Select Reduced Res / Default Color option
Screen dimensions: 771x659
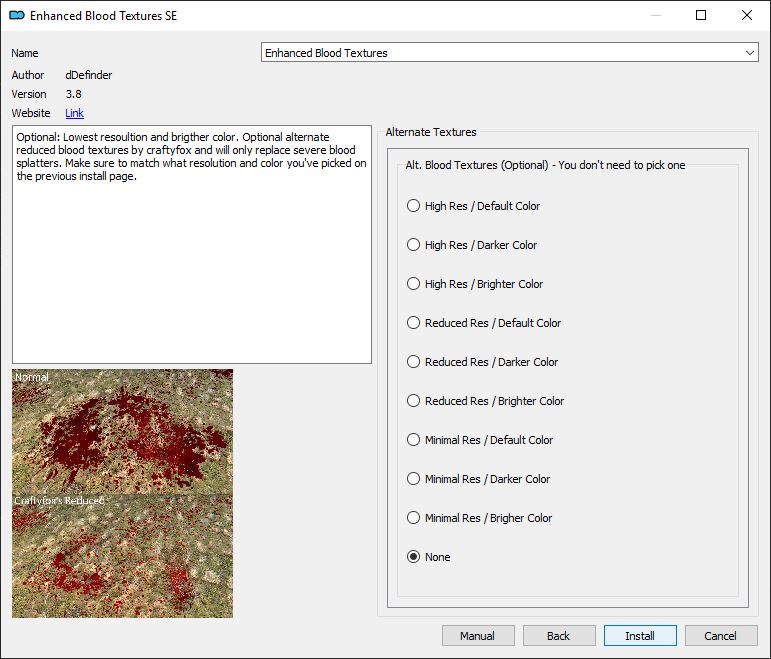point(414,323)
